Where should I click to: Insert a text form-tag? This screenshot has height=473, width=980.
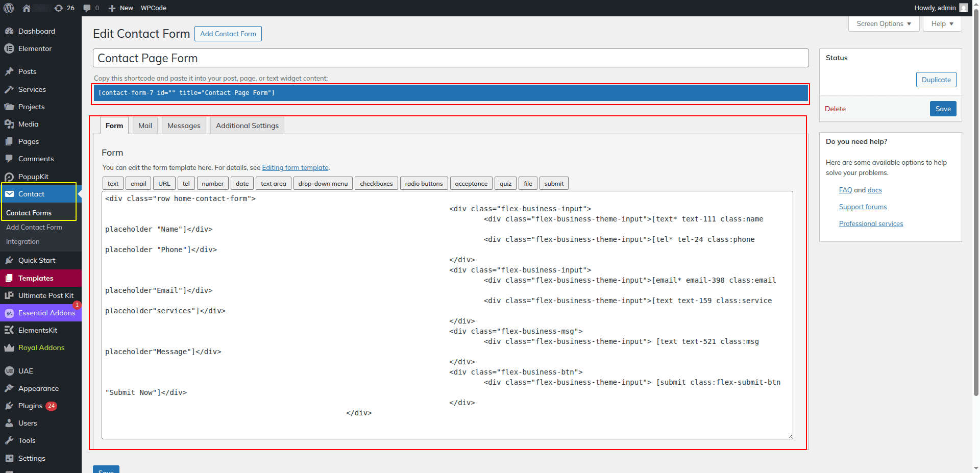[x=113, y=184]
